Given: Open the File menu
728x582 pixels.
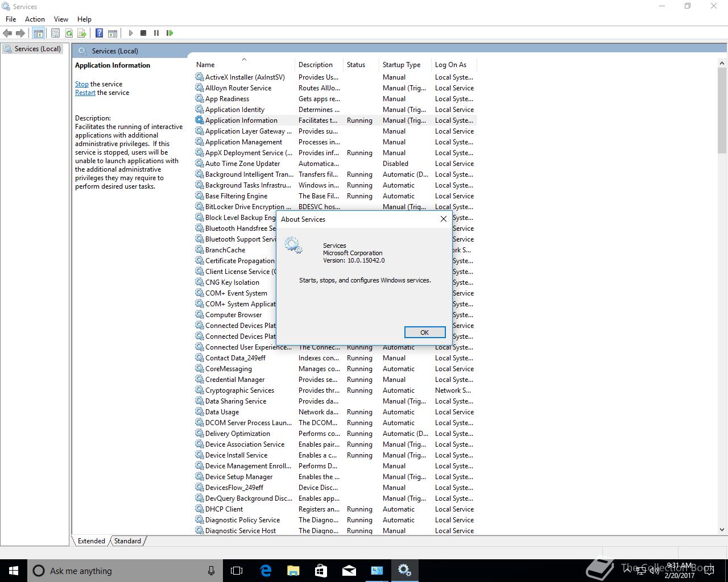Looking at the screenshot, I should click(11, 19).
